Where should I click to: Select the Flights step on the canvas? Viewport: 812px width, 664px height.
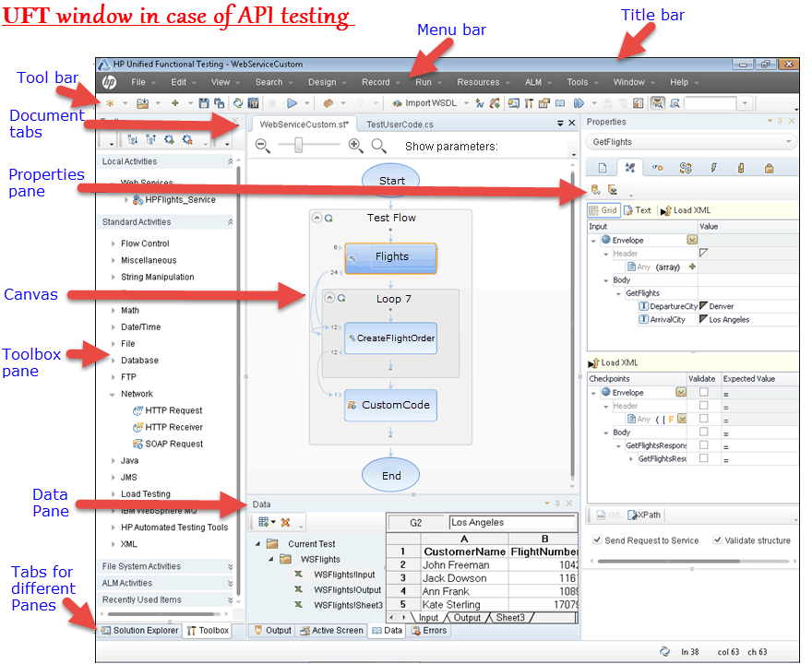(x=391, y=258)
